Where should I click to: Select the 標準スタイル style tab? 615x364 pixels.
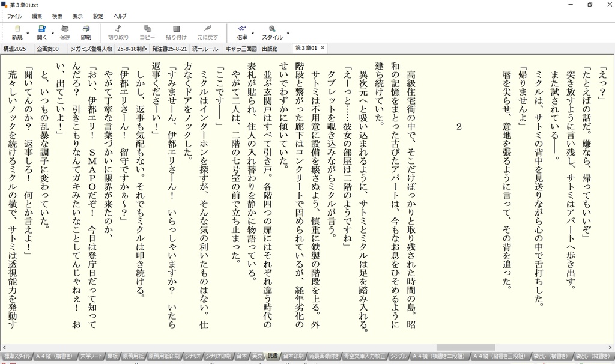point(17,356)
